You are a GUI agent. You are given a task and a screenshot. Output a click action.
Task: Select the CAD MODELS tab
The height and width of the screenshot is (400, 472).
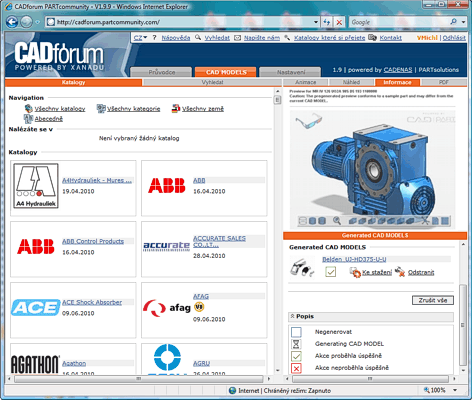226,72
